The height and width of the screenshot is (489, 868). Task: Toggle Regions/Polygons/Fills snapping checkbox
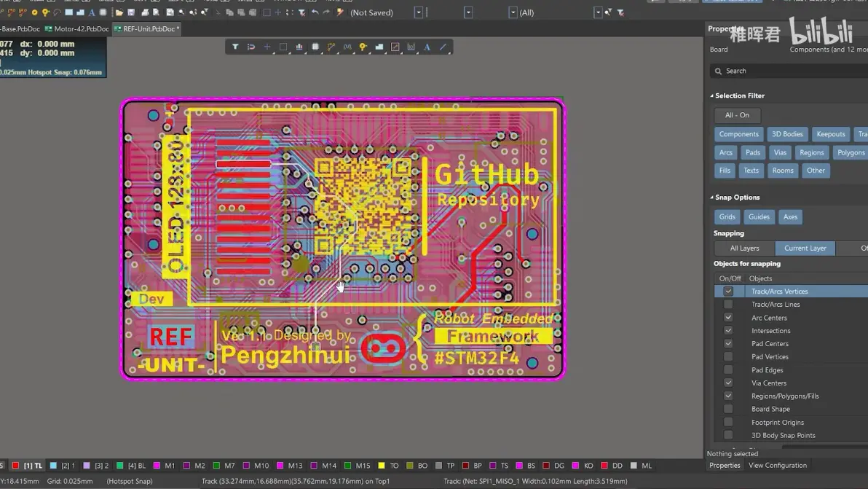728,396
